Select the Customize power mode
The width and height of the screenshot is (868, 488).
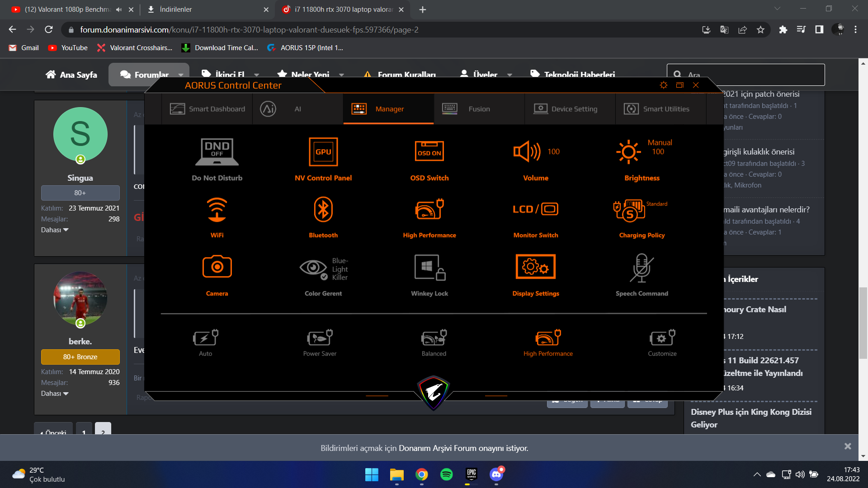click(662, 343)
